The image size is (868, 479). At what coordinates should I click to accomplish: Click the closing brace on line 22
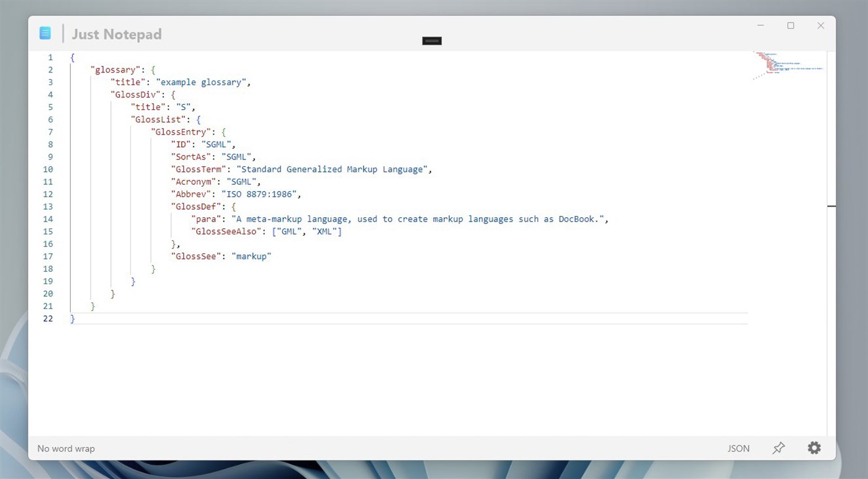point(73,318)
